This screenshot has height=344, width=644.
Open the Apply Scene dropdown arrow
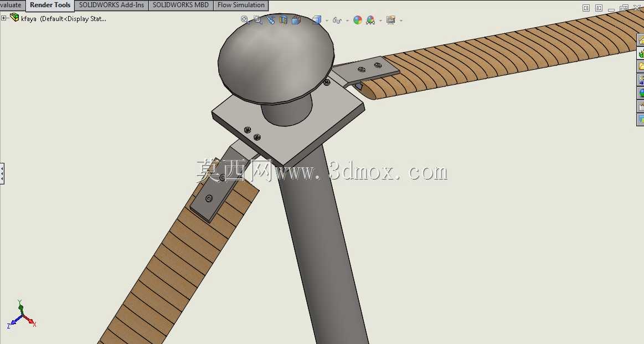(380, 20)
